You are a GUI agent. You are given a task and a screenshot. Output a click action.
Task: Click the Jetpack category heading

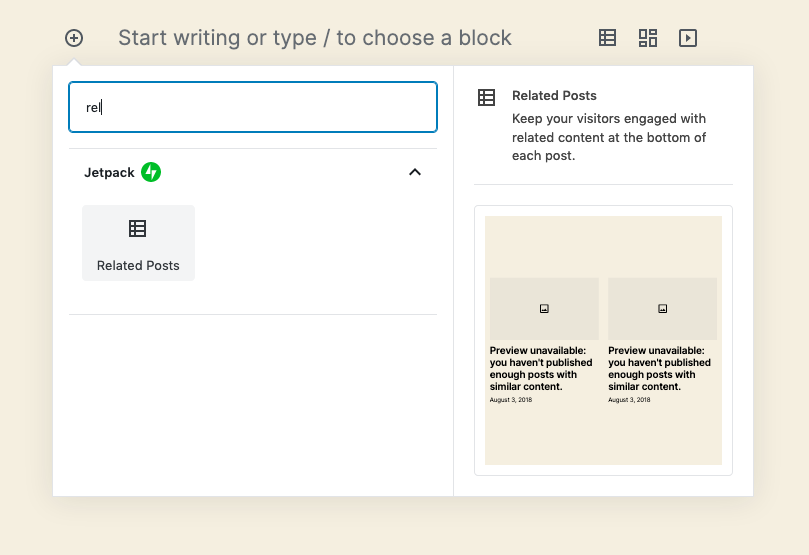pos(109,172)
